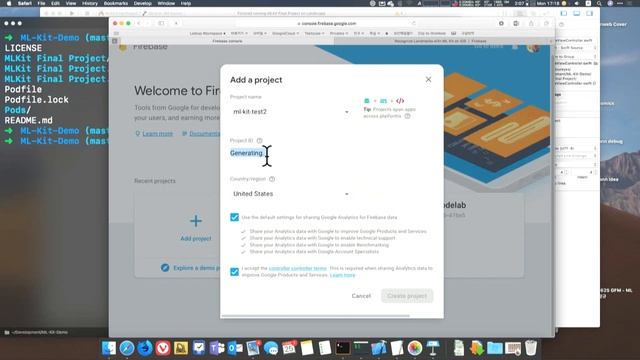
Task: Toggle the accept controller terms checkbox
Action: pos(234,271)
